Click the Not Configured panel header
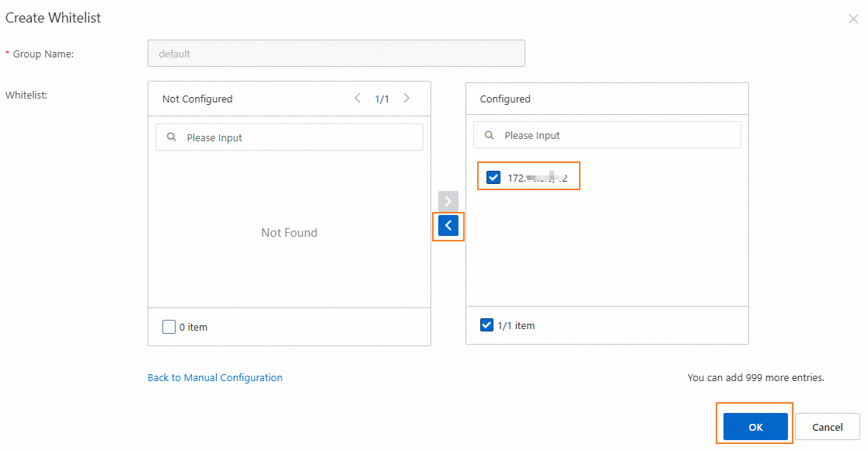The height and width of the screenshot is (451, 868). (197, 99)
